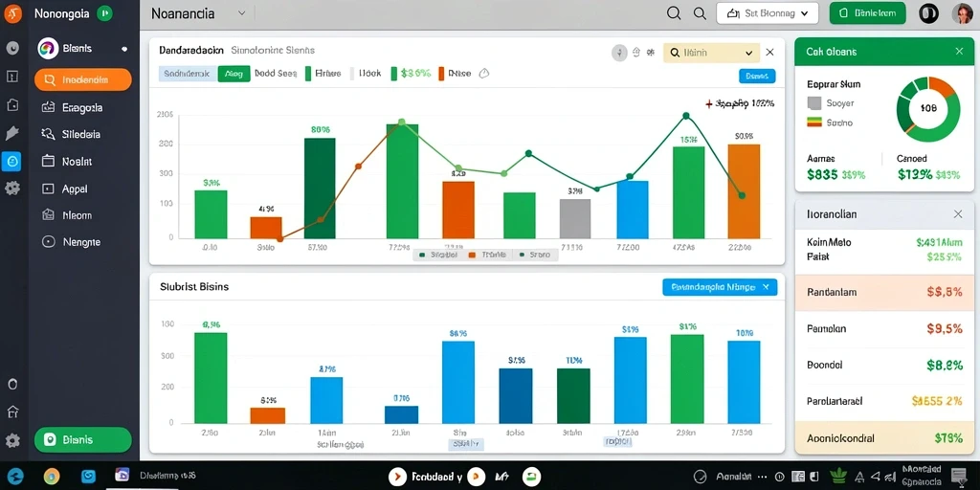980x490 pixels.
Task: Select the Randanlam row in the right panel
Action: pyautogui.click(x=883, y=292)
